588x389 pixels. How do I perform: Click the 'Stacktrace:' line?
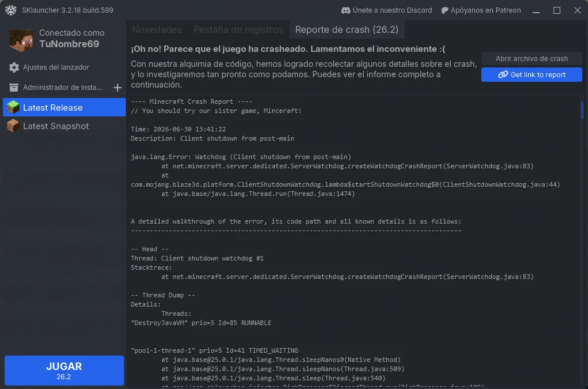point(151,267)
